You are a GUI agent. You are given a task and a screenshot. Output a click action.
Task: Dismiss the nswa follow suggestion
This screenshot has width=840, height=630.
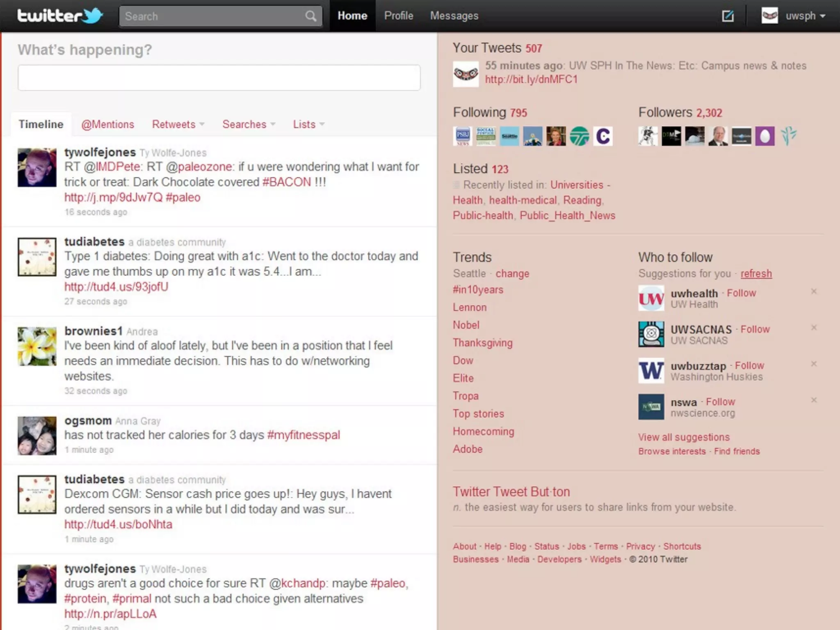coord(814,400)
